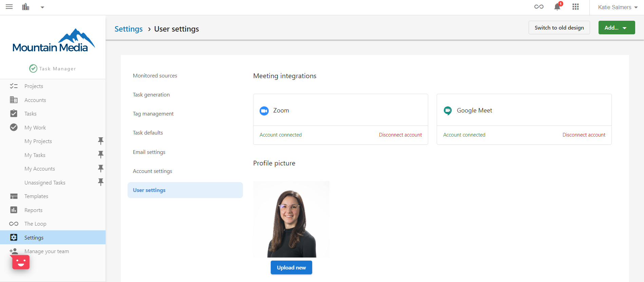Click the Tasks clipboard icon
This screenshot has height=282, width=644.
[x=14, y=113]
